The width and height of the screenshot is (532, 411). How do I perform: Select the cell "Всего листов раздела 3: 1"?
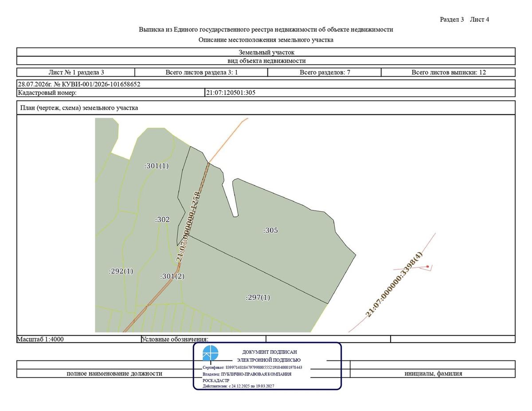(202, 72)
